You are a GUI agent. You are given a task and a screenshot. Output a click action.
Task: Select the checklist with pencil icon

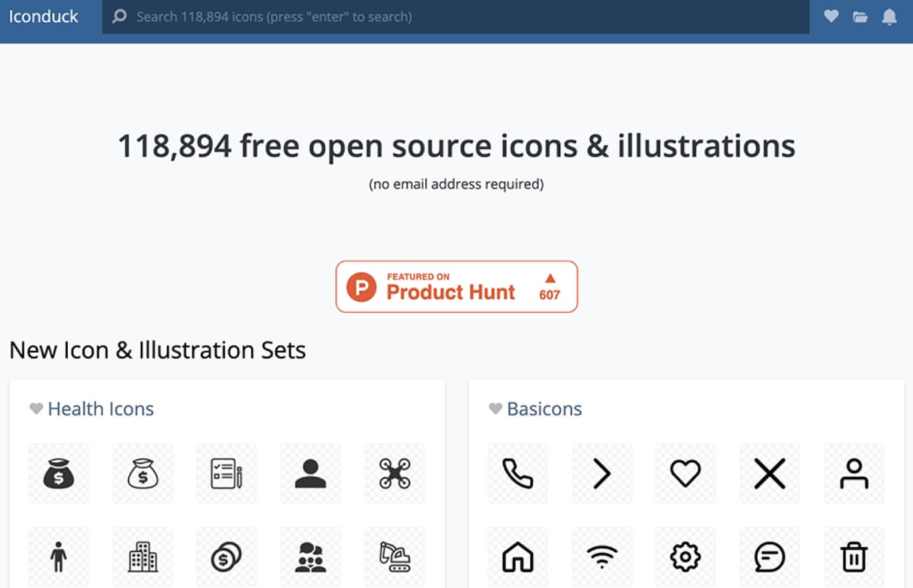226,473
